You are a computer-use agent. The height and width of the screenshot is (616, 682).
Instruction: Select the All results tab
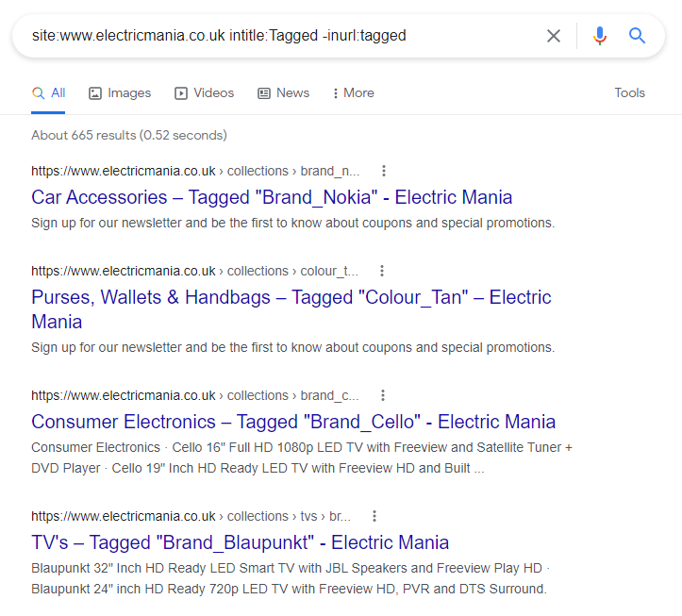pyautogui.click(x=48, y=93)
